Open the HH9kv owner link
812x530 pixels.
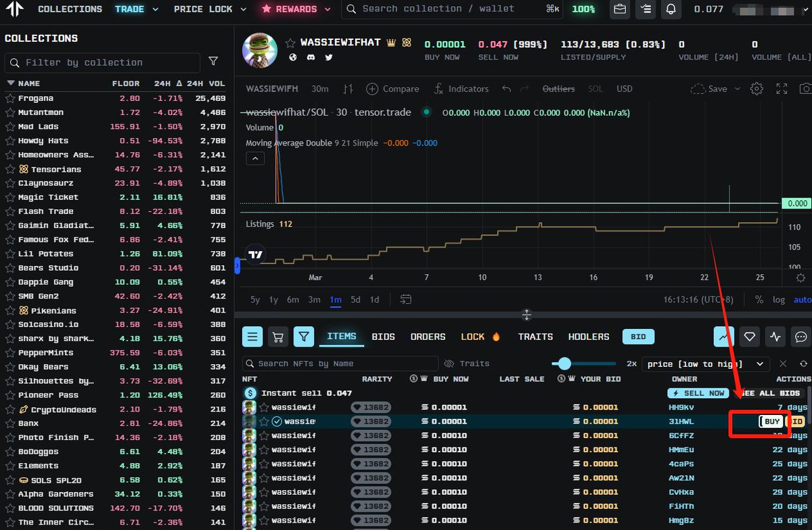[681, 407]
